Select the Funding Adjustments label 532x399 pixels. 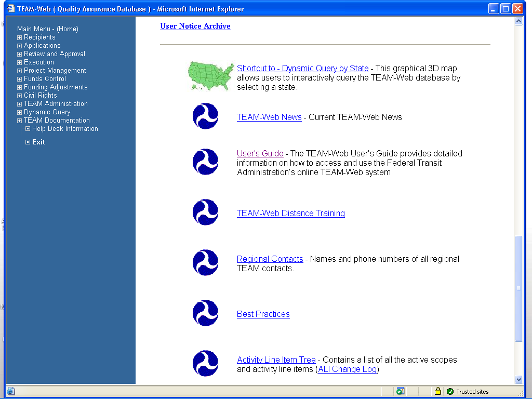(x=56, y=87)
